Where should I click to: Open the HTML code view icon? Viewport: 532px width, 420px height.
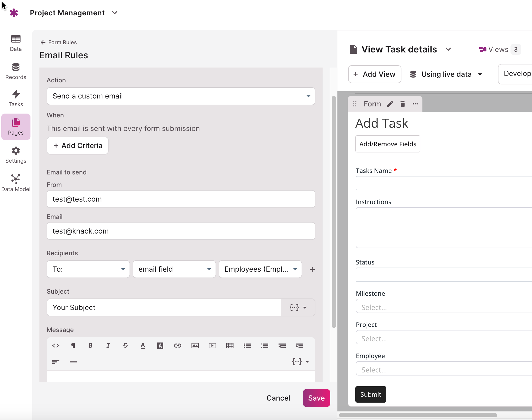[56, 346]
